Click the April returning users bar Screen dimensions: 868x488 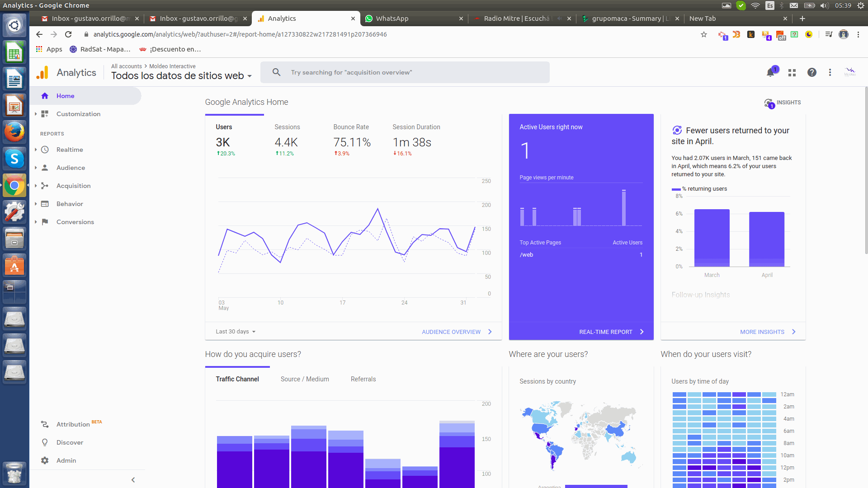pos(767,239)
